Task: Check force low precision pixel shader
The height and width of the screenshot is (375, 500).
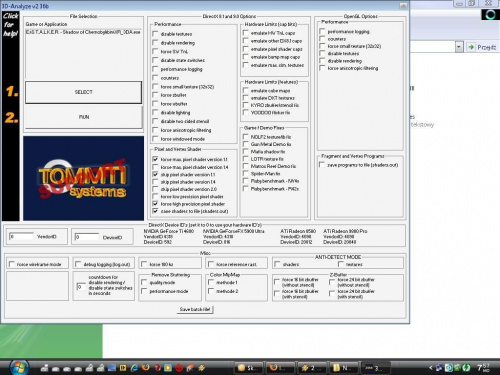Action: click(x=155, y=196)
